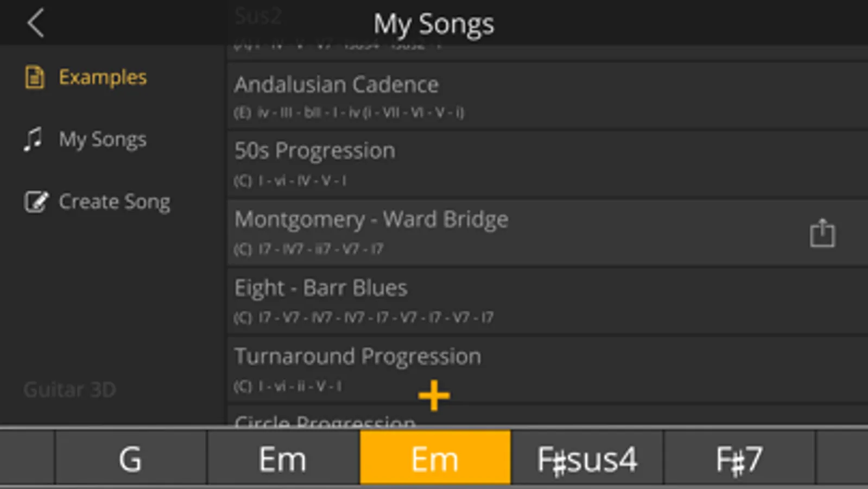Open the 50s Progression example
This screenshot has width=868, height=489.
[434, 163]
